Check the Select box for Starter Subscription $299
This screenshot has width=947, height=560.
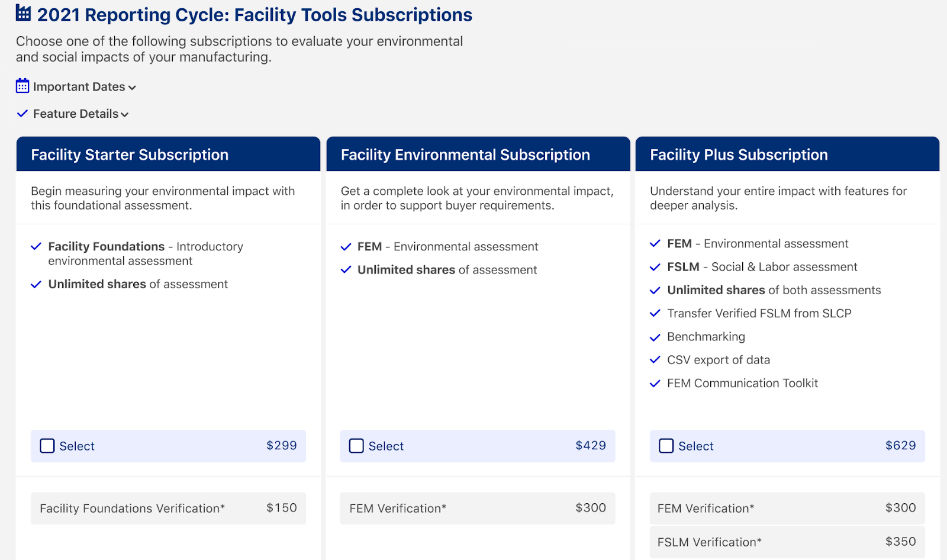coord(47,446)
